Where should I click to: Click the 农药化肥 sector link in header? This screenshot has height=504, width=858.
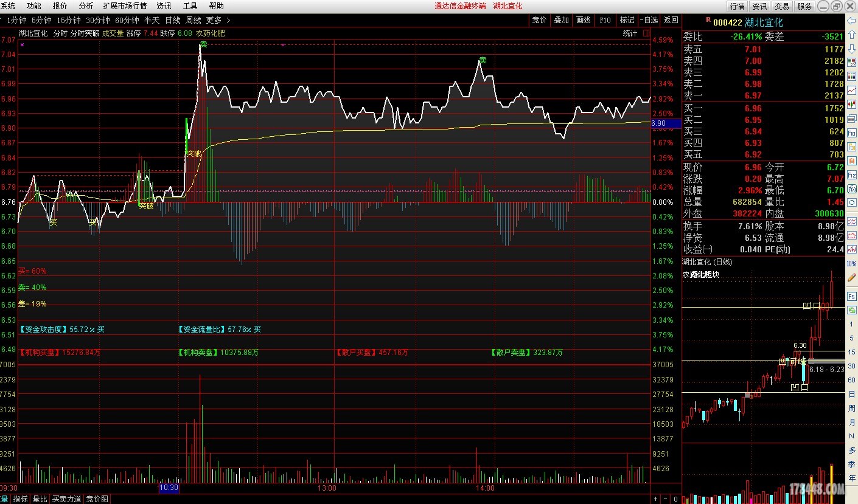211,33
